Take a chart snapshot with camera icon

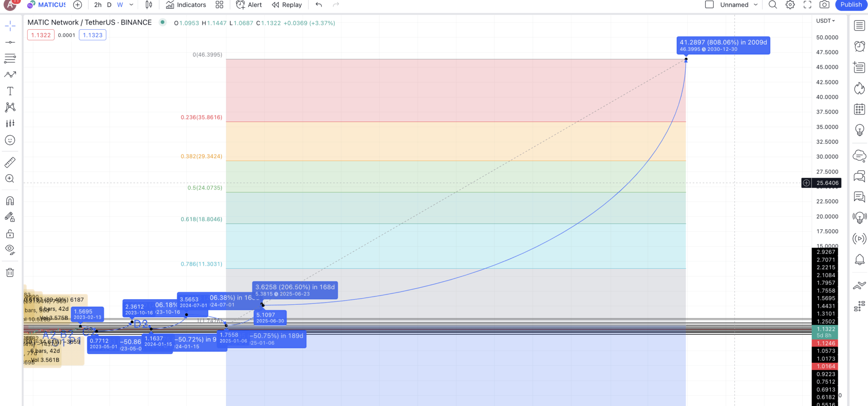824,5
